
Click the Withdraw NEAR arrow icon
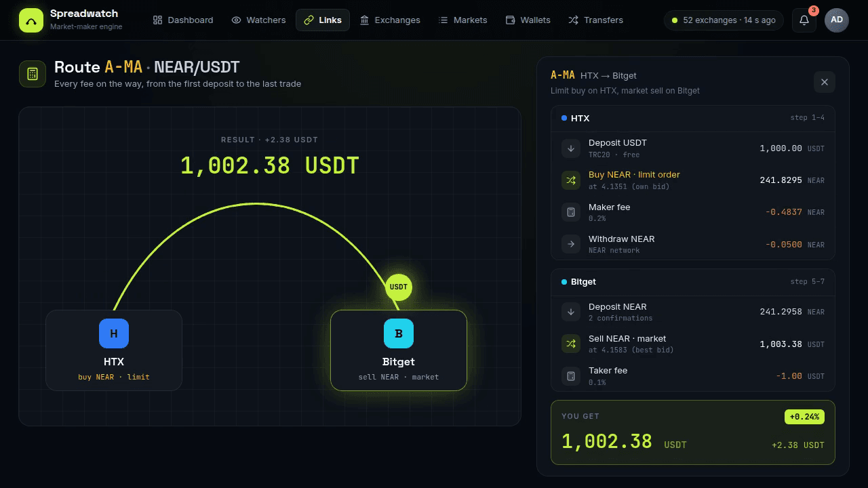571,244
